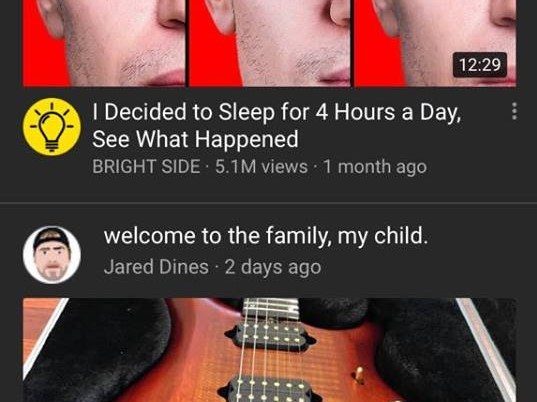The width and height of the screenshot is (537, 402).
Task: Tap the BRIGHT SIDE channel name text
Action: (x=146, y=167)
